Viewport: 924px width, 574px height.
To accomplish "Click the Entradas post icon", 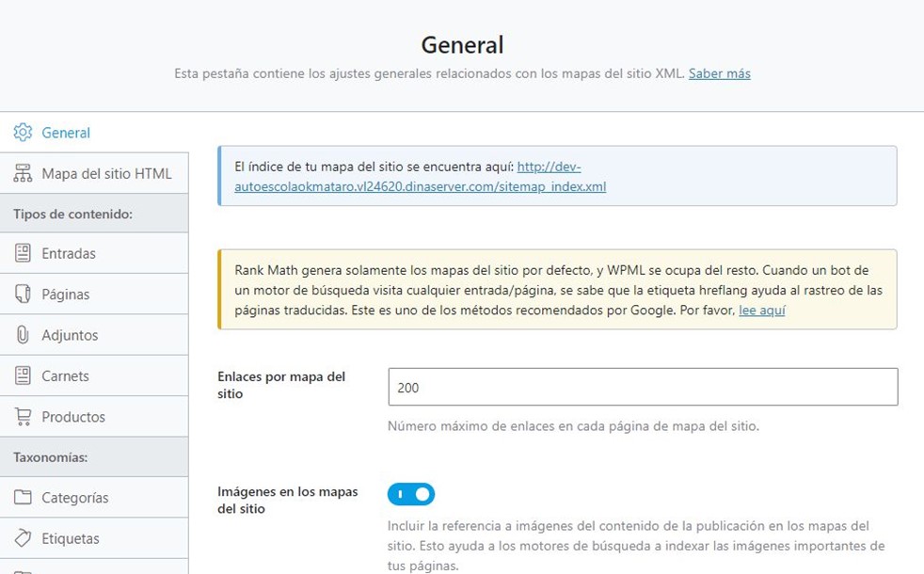I will point(23,253).
